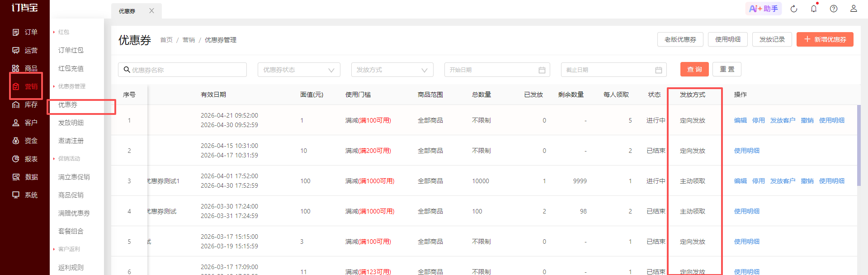Open 红包充值 menu item

[x=71, y=68]
